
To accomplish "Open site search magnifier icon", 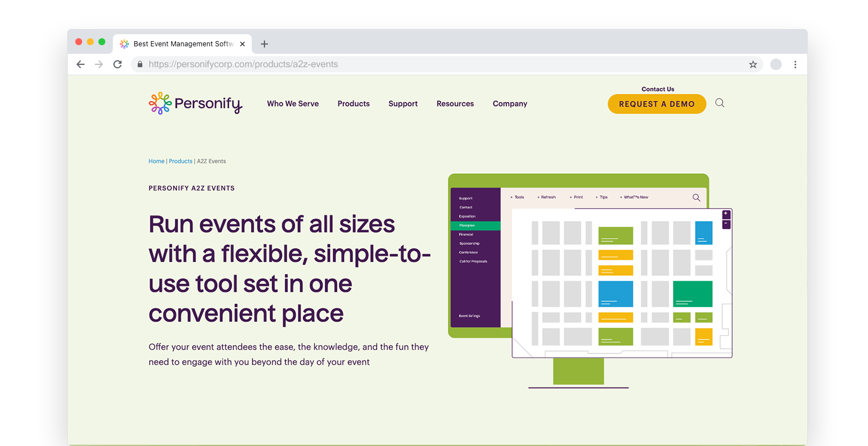I will 720,103.
